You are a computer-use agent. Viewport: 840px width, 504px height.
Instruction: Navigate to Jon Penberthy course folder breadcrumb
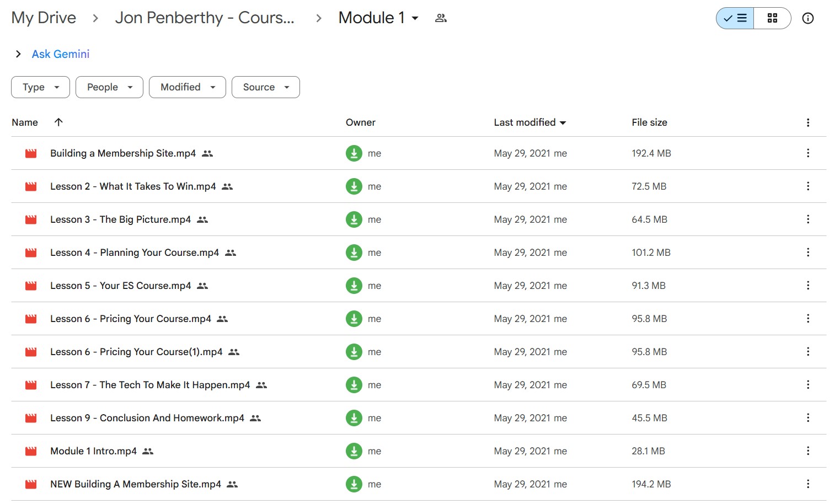tap(204, 18)
